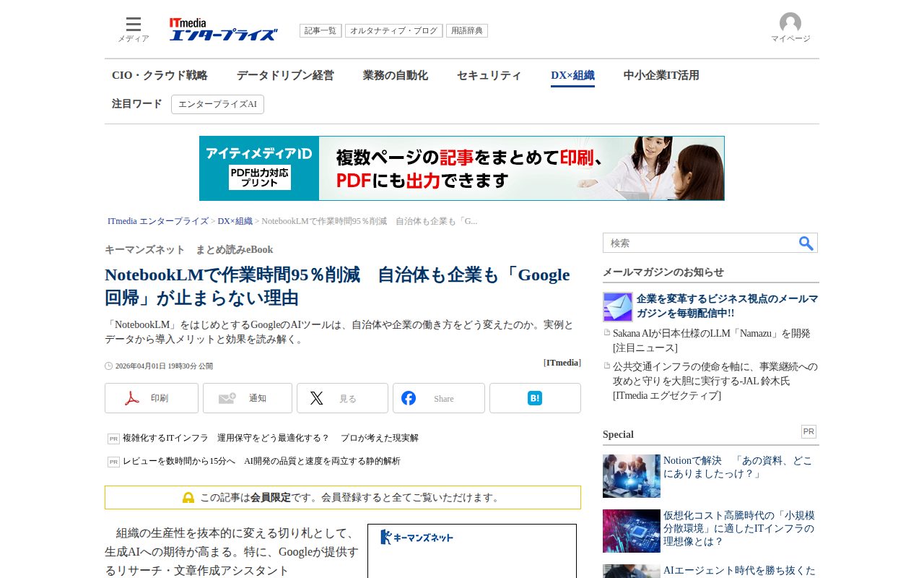Share on X via 見る button
The height and width of the screenshot is (578, 924).
[342, 398]
